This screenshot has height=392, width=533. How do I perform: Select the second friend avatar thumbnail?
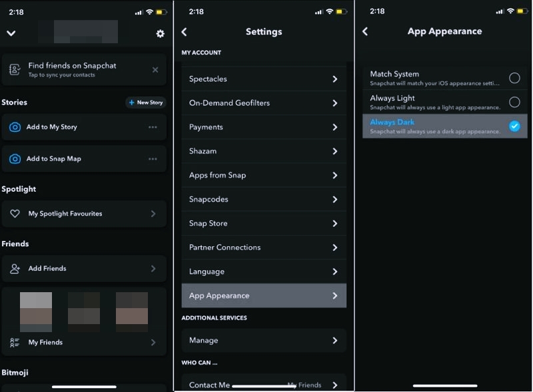coord(84,312)
